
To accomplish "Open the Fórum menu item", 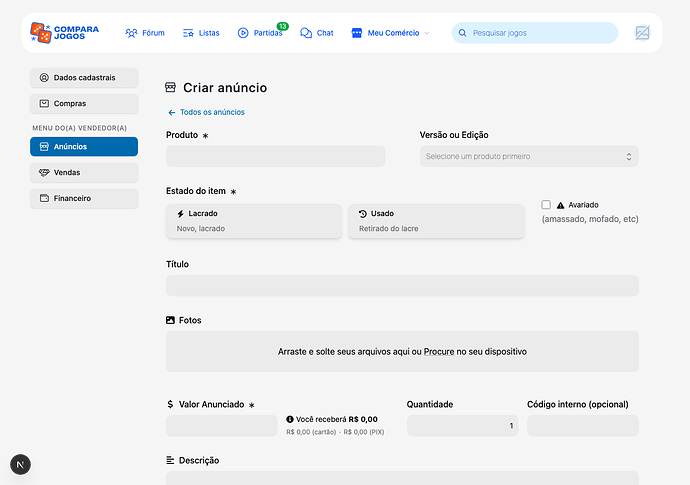I will tap(145, 33).
